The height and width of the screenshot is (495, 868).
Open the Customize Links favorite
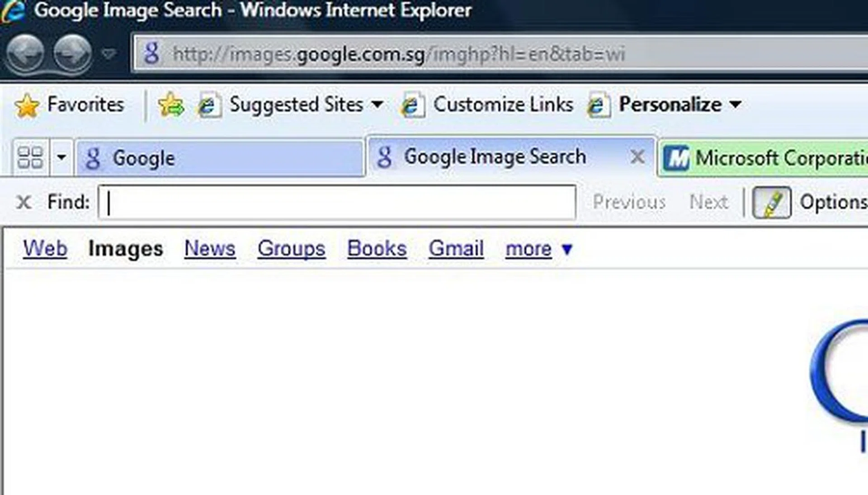503,105
